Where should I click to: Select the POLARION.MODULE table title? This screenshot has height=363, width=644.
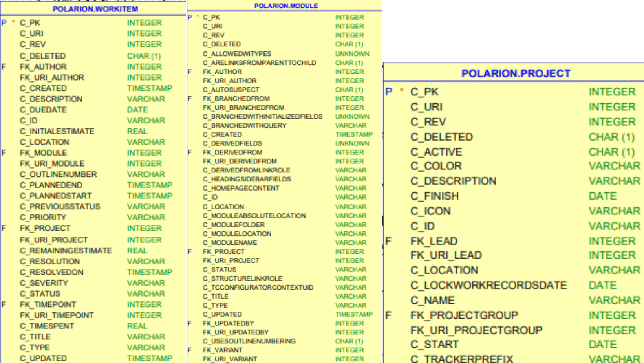tap(286, 6)
